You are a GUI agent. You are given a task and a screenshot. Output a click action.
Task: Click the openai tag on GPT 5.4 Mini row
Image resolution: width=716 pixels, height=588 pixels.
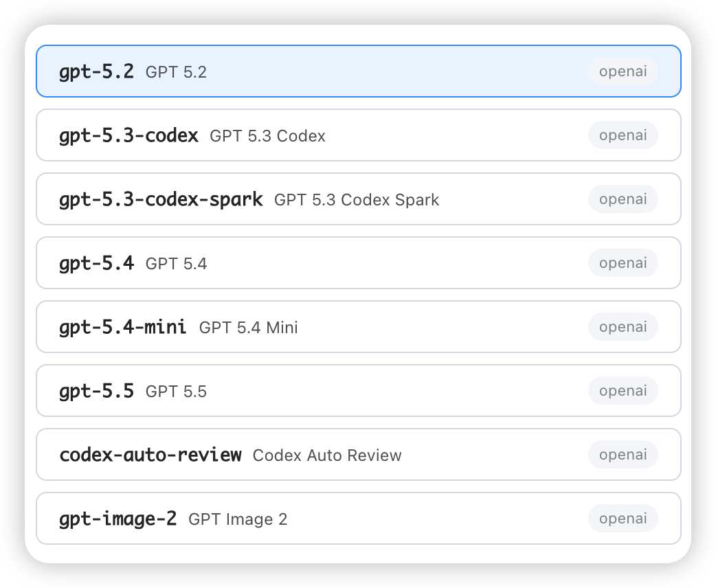[623, 327]
